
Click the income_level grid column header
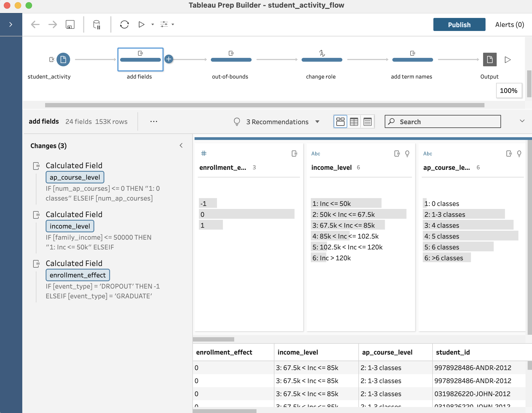[316, 352]
